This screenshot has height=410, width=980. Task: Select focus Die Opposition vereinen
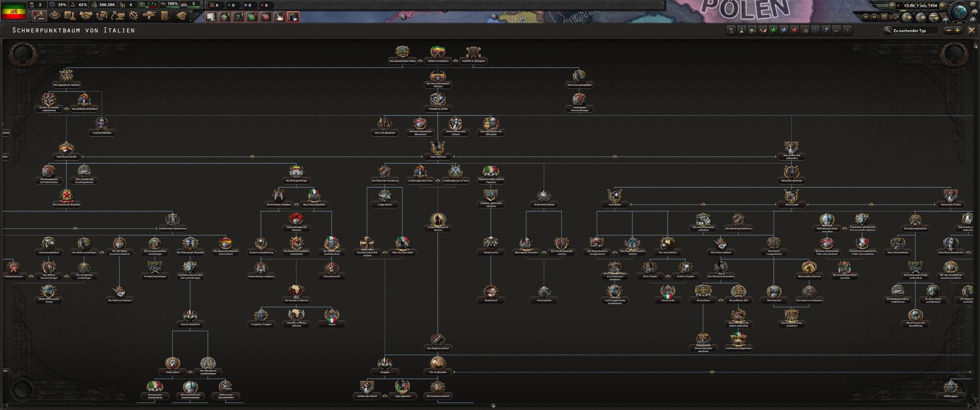coord(67,78)
